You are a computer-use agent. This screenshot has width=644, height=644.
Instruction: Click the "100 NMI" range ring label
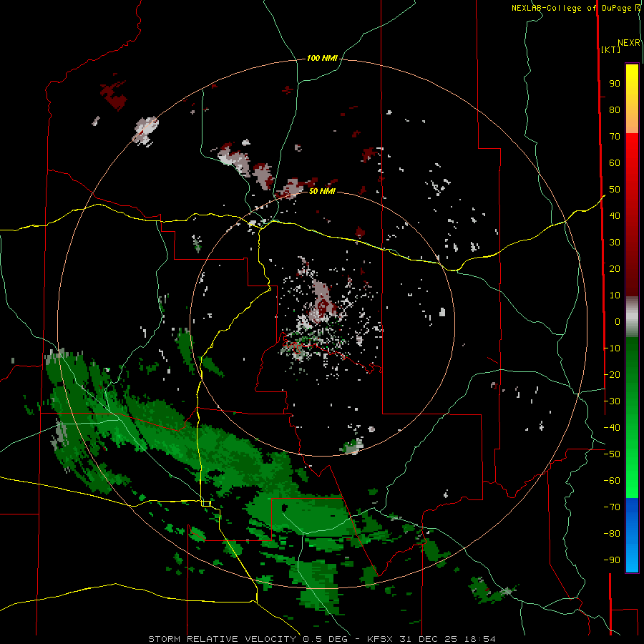tap(322, 58)
